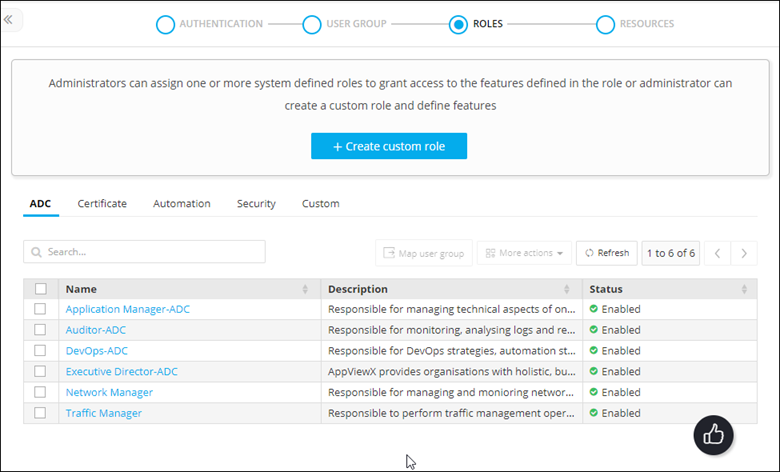
Task: Click green check icon for Network Manager
Action: [593, 391]
